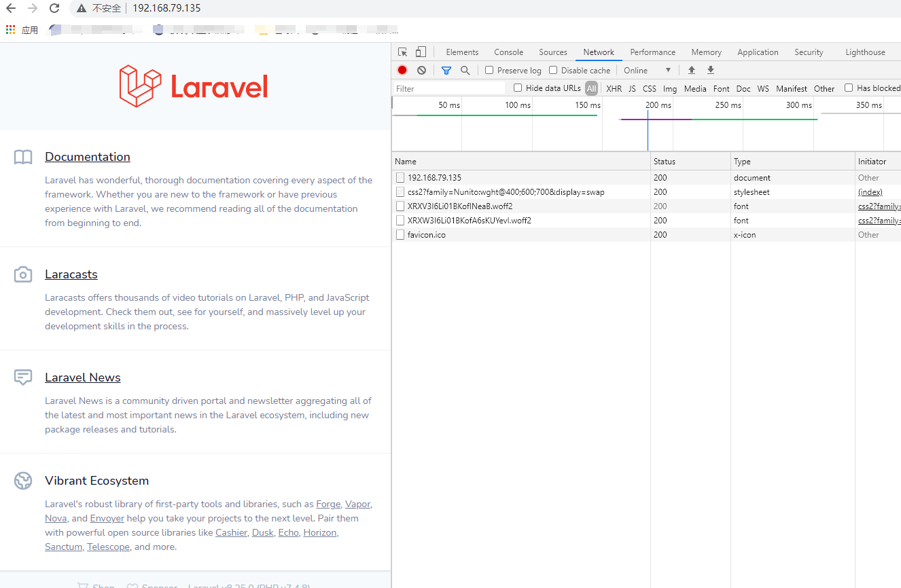Switch to the Performance tab
Image resolution: width=901 pixels, height=588 pixels.
click(x=653, y=52)
